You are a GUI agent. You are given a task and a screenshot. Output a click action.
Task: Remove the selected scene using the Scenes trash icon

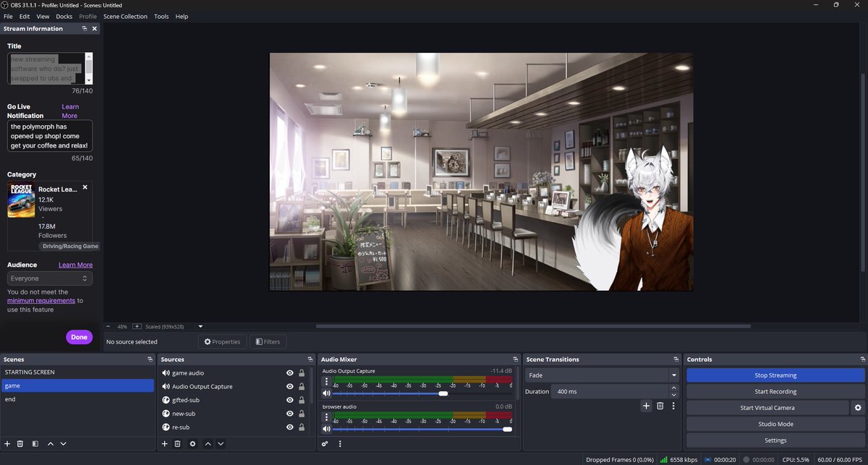coord(20,443)
